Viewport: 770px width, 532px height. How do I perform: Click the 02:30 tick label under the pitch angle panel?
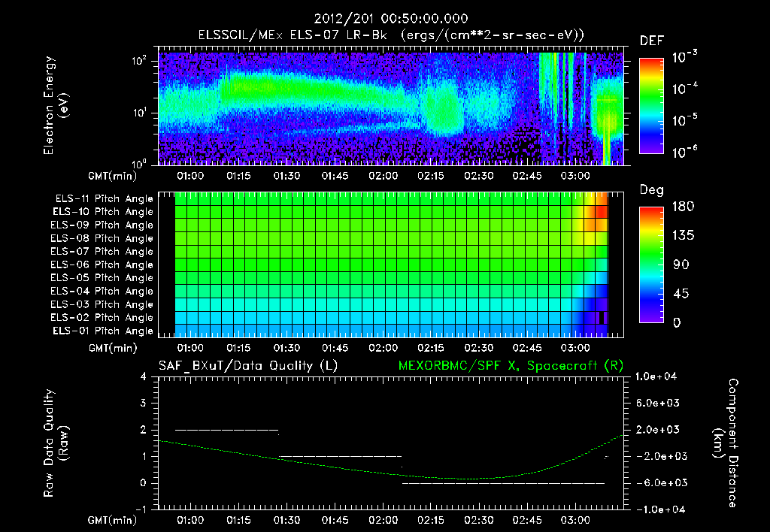479,348
